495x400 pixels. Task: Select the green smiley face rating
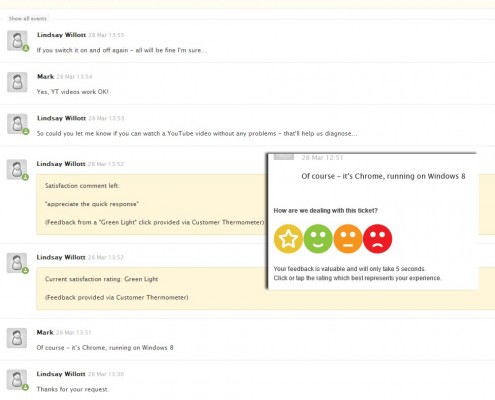click(x=318, y=239)
